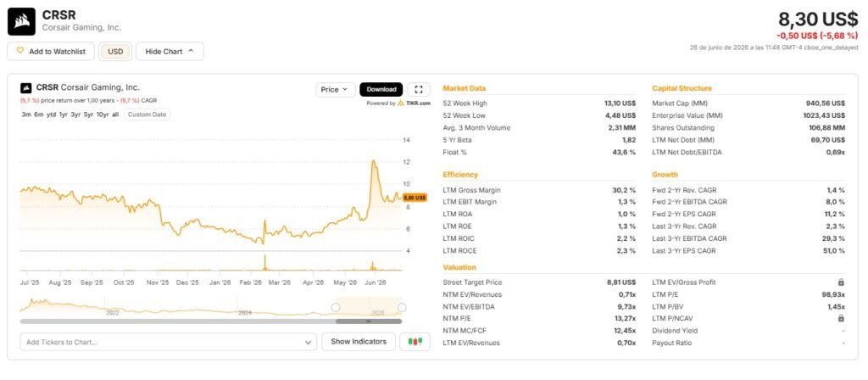Expand the Add Tickers to Chart dropdown arrow
868x380 pixels.
point(309,343)
